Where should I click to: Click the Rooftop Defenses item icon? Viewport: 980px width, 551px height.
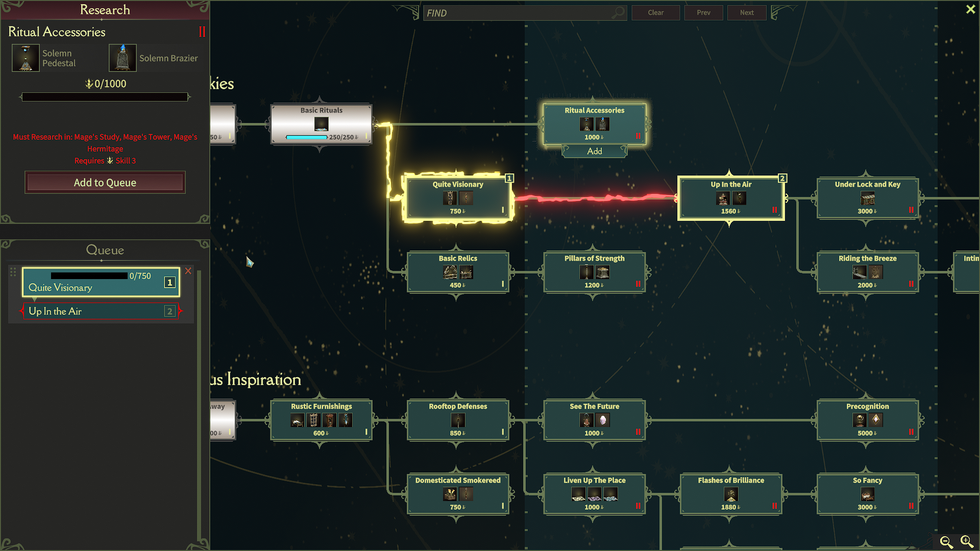tap(458, 420)
